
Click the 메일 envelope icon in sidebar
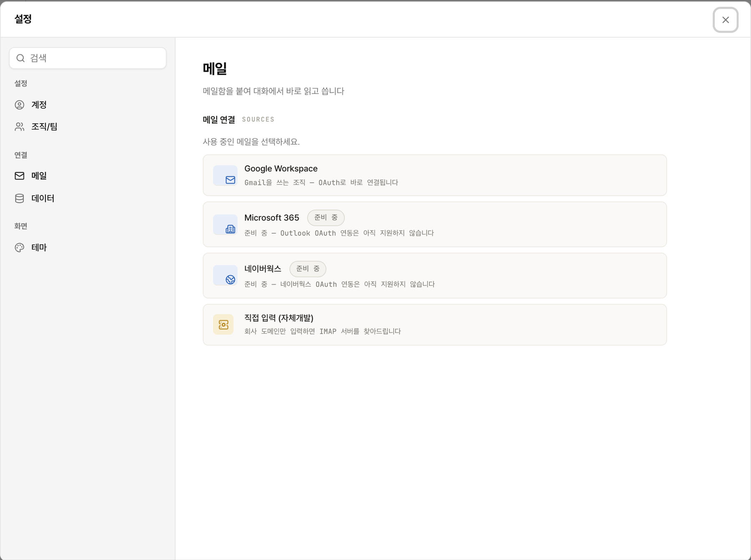tap(20, 176)
